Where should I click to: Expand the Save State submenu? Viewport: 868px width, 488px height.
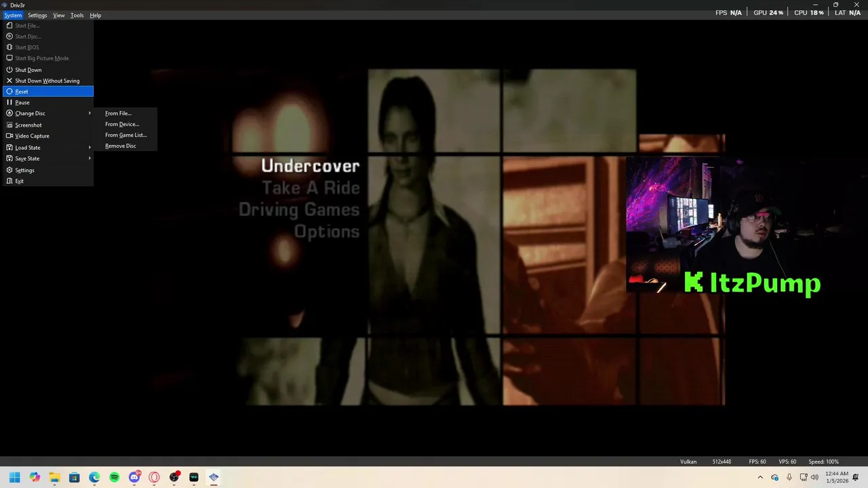pyautogui.click(x=47, y=159)
